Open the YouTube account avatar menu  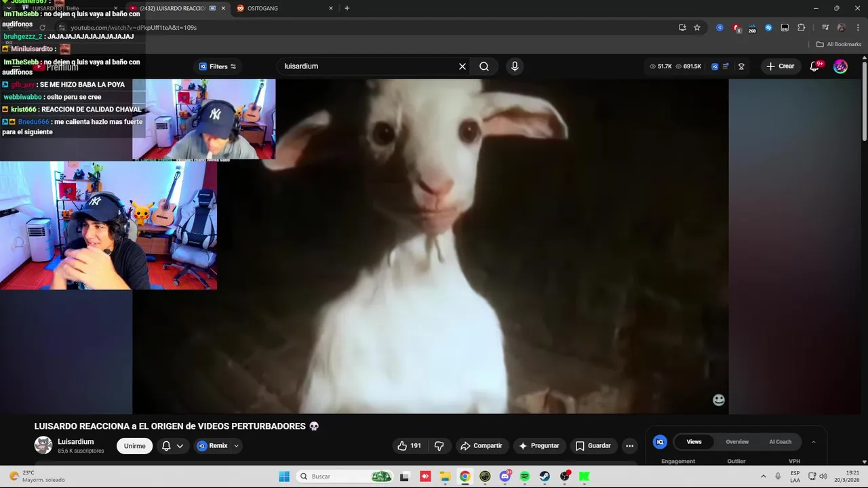(840, 66)
